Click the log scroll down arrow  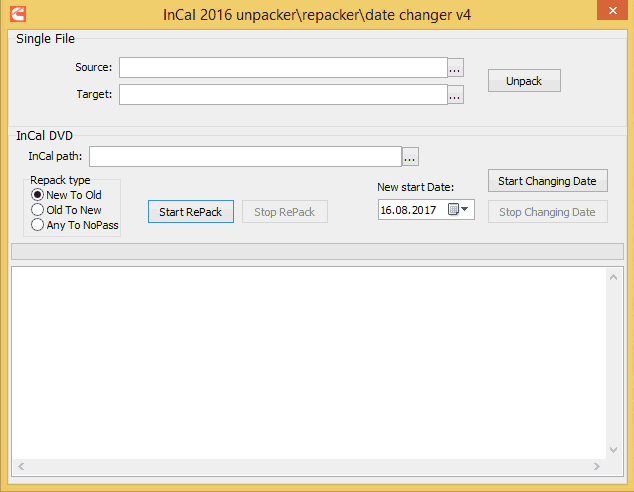613,450
